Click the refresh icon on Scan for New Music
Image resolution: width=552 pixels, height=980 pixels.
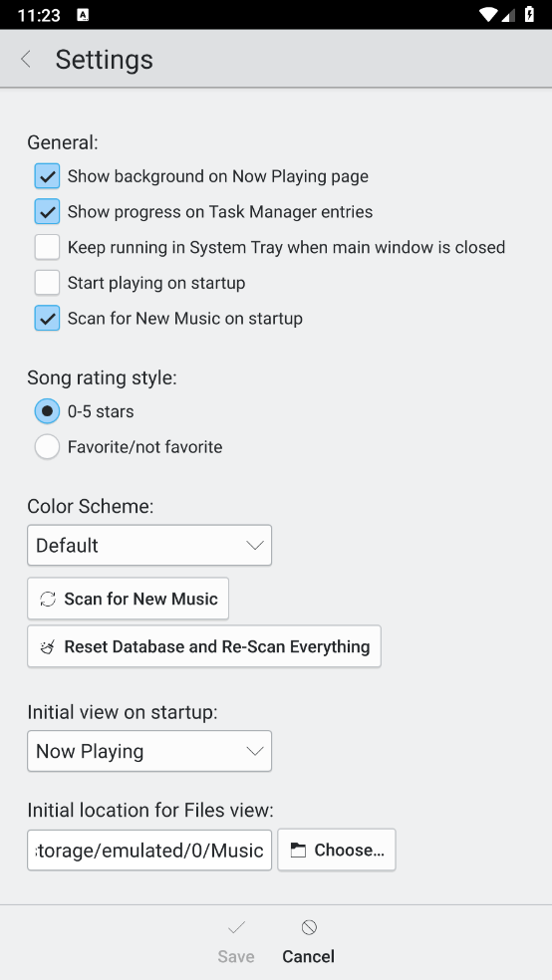coord(48,599)
